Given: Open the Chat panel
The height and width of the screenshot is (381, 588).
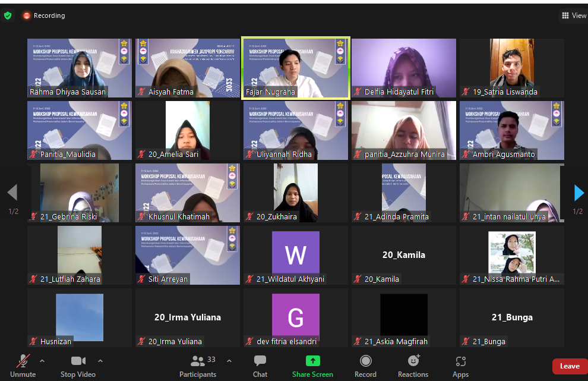Looking at the screenshot, I should coord(260,366).
